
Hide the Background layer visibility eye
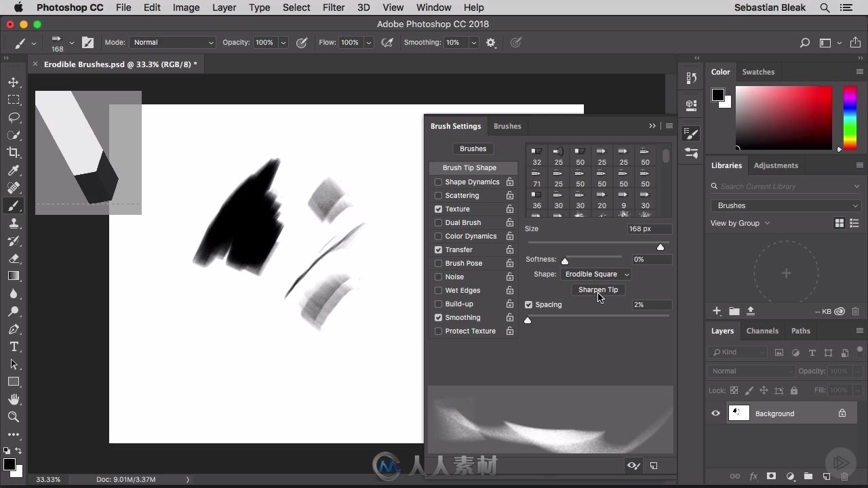(x=715, y=413)
